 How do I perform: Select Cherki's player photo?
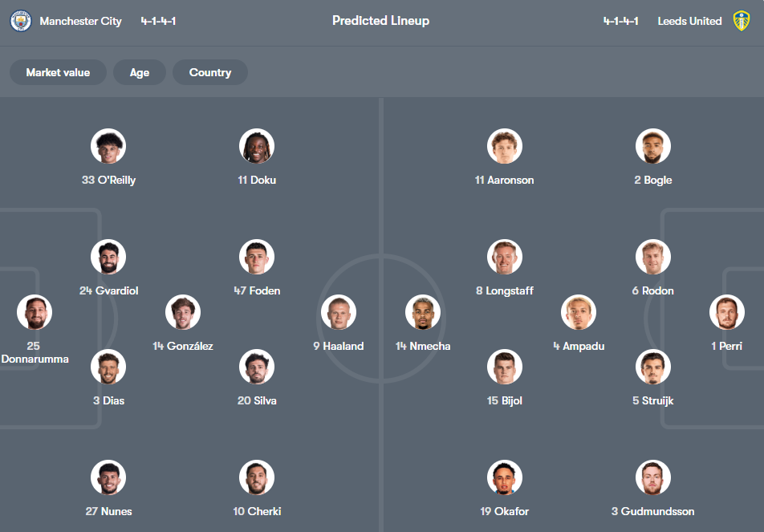(257, 477)
